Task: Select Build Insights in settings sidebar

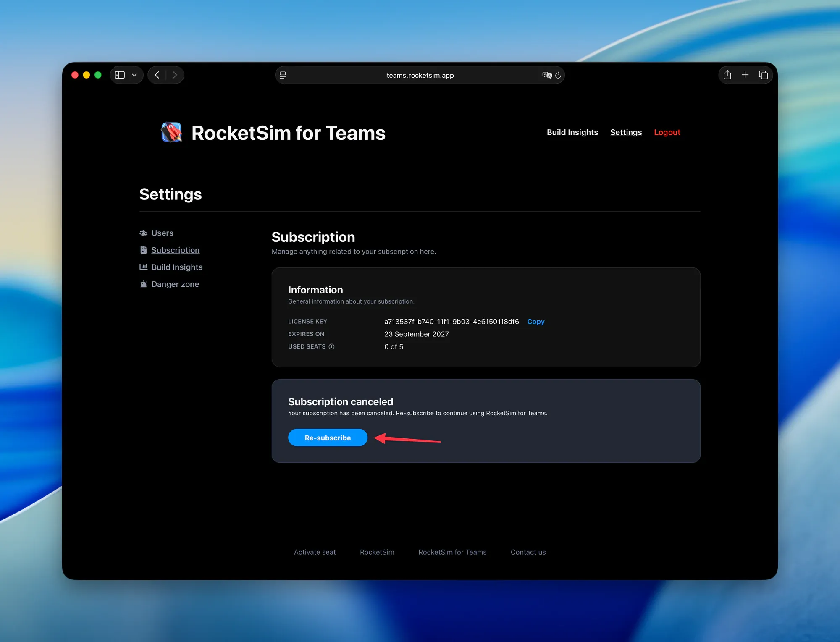Action: (171, 267)
